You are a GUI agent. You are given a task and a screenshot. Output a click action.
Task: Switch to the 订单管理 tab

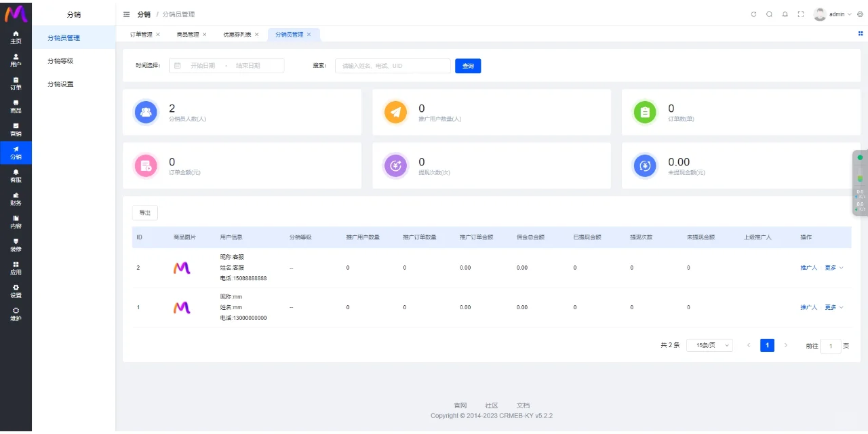(141, 35)
